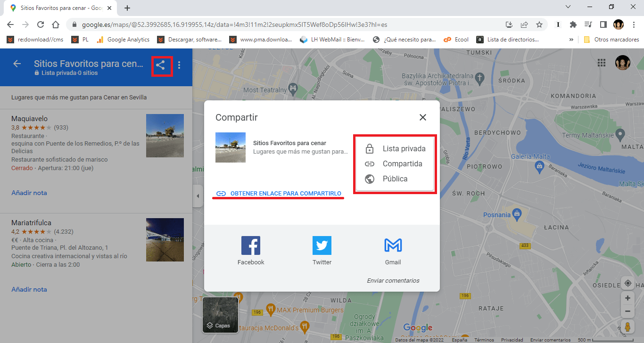Click Añadir nota under Maquiavelo
644x343 pixels.
pos(29,193)
